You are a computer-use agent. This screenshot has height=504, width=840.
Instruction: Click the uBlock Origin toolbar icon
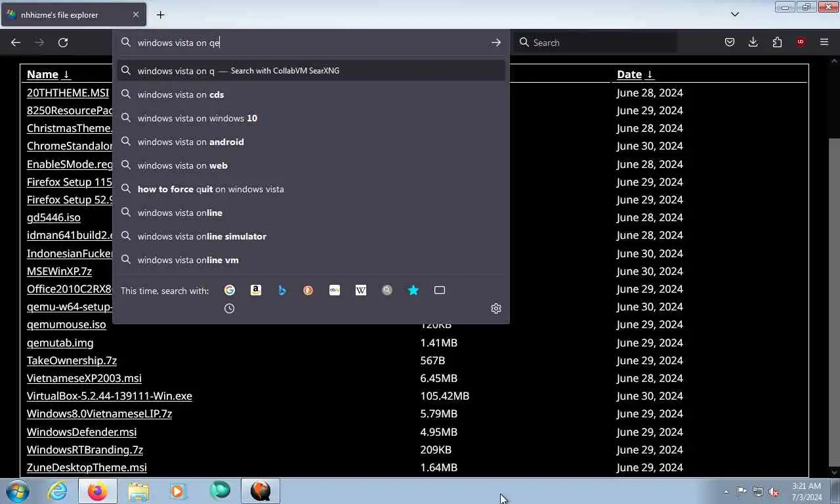[x=801, y=42]
